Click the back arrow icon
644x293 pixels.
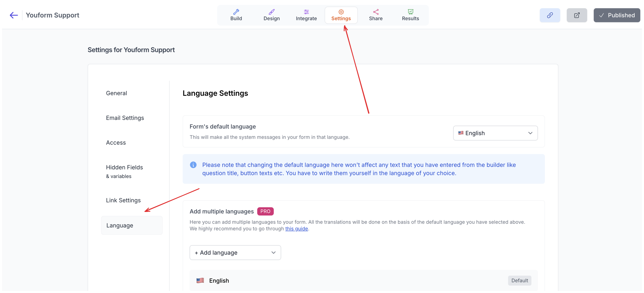(14, 15)
